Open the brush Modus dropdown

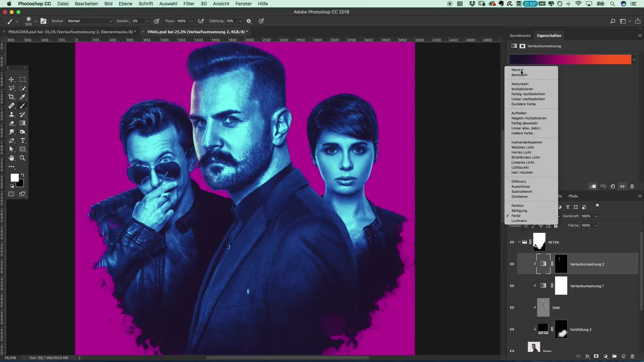click(90, 21)
